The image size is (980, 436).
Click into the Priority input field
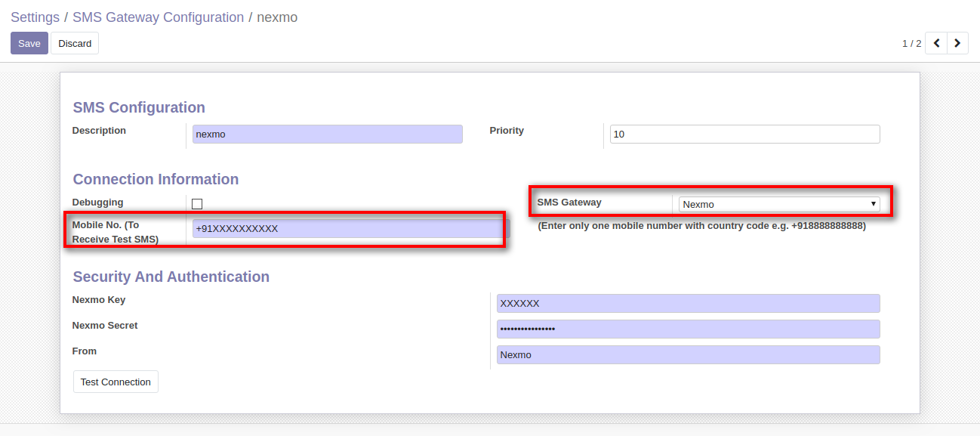tap(744, 135)
